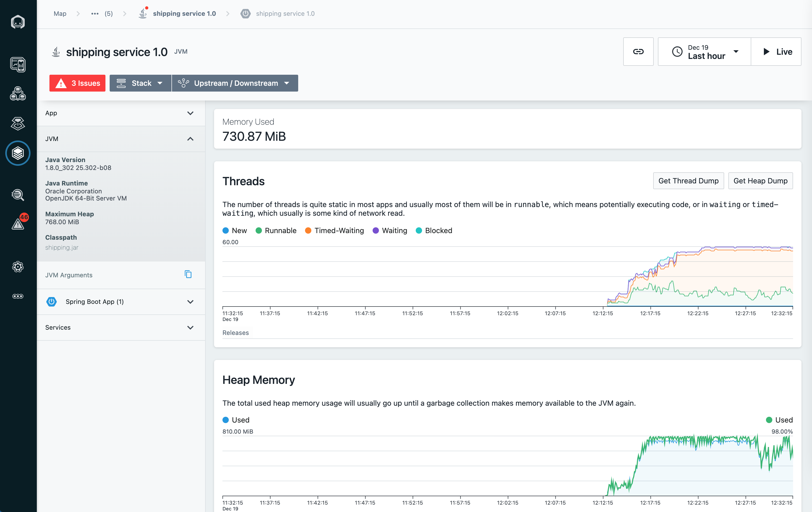Go to Map in breadcrumb
812x512 pixels.
tap(60, 13)
